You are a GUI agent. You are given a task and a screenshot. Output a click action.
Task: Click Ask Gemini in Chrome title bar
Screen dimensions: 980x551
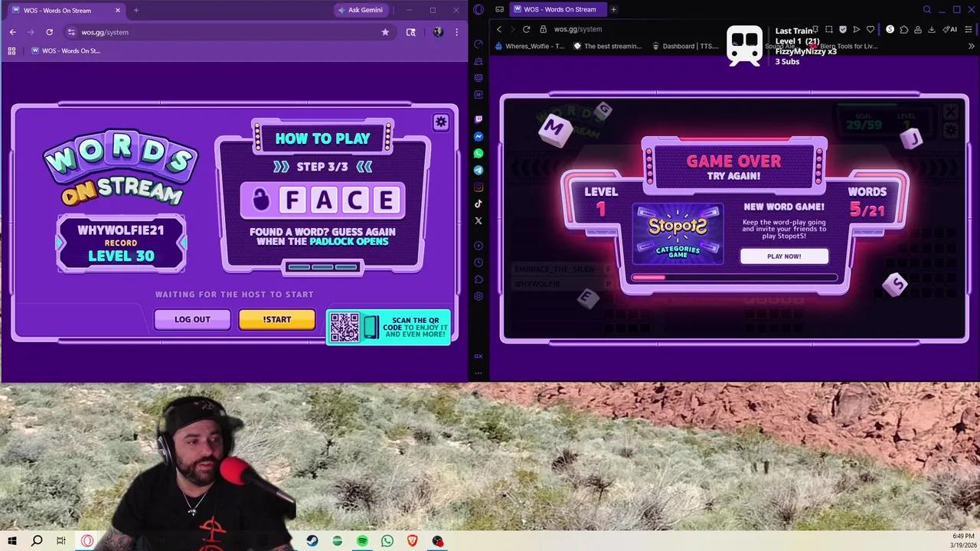(359, 10)
